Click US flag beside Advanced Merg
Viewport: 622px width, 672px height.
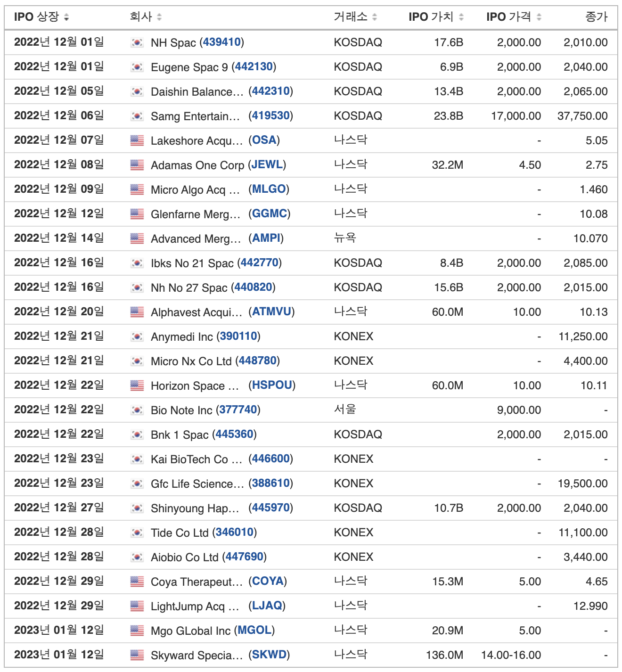click(137, 238)
